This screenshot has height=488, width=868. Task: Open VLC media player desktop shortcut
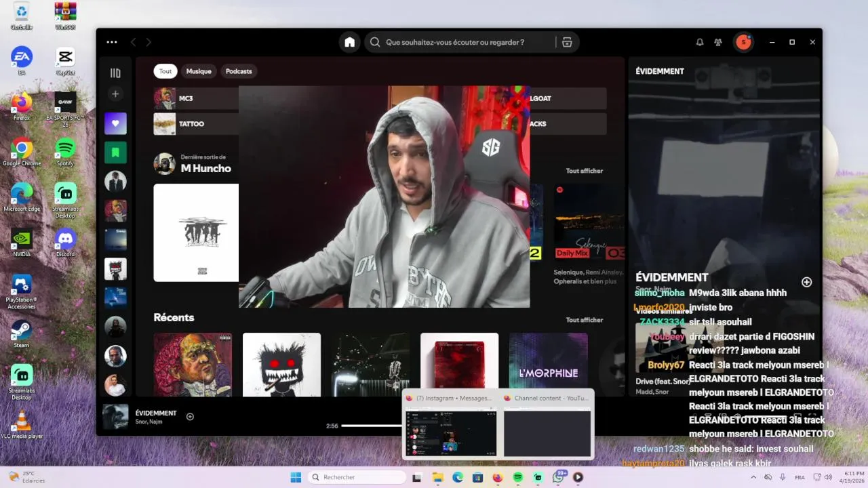click(x=22, y=424)
